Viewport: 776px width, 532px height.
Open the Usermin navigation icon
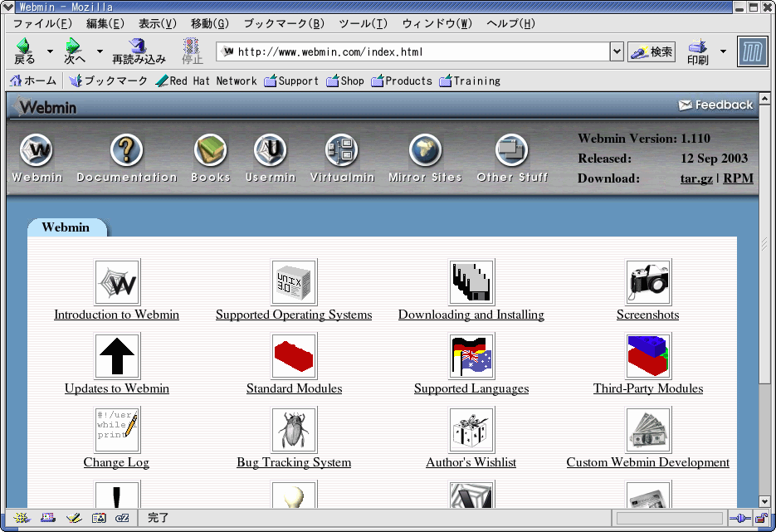coord(271,150)
